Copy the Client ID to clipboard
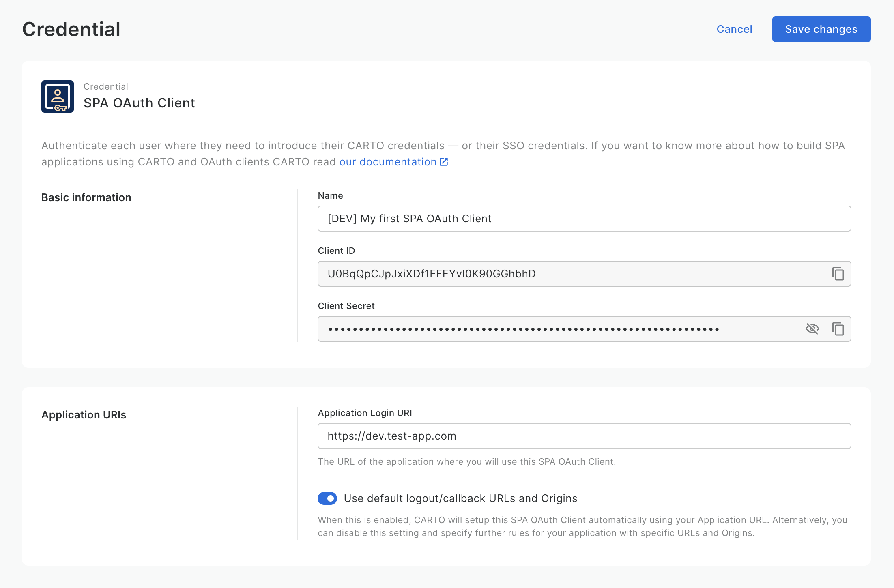The height and width of the screenshot is (588, 894). coord(838,274)
